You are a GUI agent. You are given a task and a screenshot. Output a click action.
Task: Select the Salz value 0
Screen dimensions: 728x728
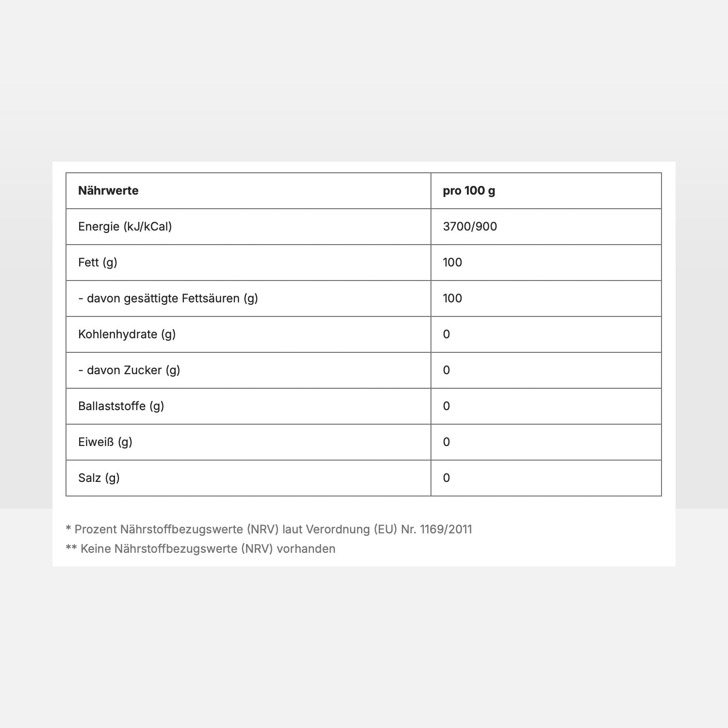(447, 478)
